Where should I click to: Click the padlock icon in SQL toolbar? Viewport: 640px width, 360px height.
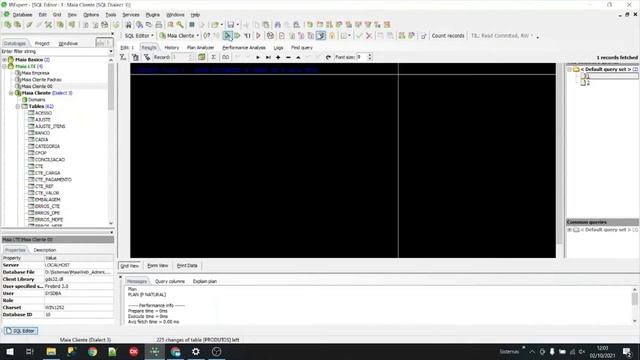pos(332,36)
